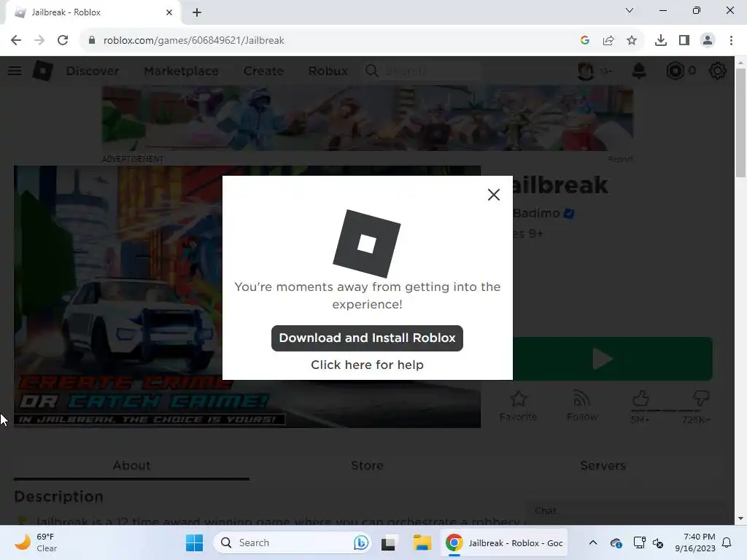Close the Roblox install dialog
This screenshot has width=747, height=560.
point(494,194)
